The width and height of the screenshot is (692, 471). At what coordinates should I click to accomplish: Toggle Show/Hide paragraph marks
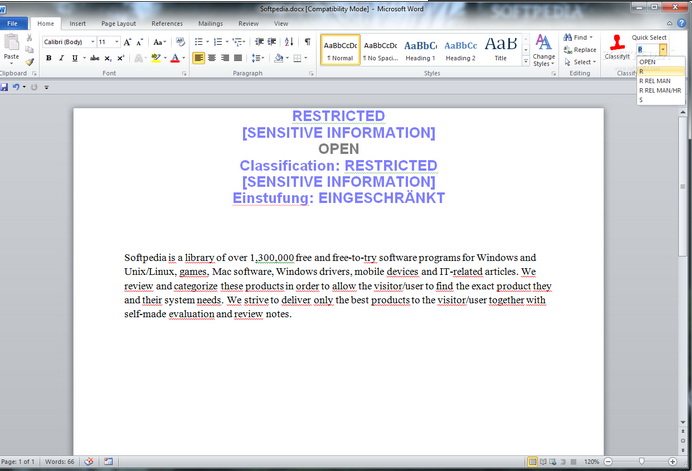307,42
